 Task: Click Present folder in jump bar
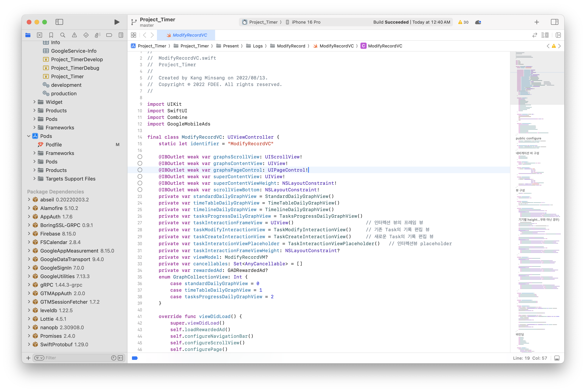coord(227,46)
